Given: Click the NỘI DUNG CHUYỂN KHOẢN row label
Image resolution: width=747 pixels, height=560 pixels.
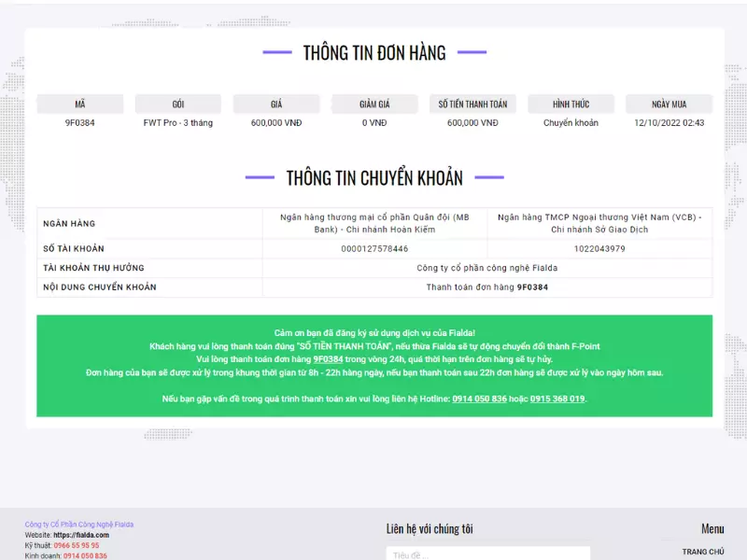Looking at the screenshot, I should click(x=100, y=287).
